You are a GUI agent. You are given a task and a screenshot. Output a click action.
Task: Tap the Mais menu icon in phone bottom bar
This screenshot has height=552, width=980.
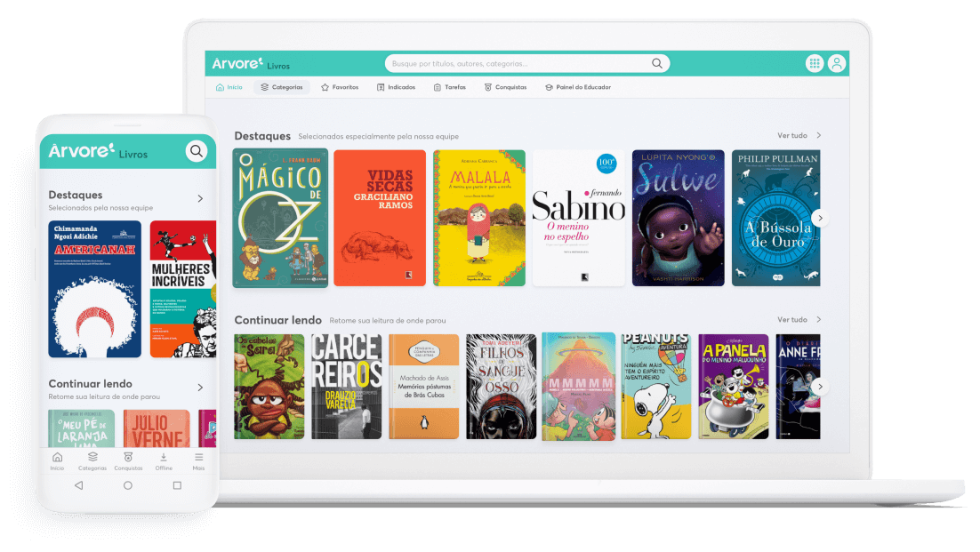198,457
